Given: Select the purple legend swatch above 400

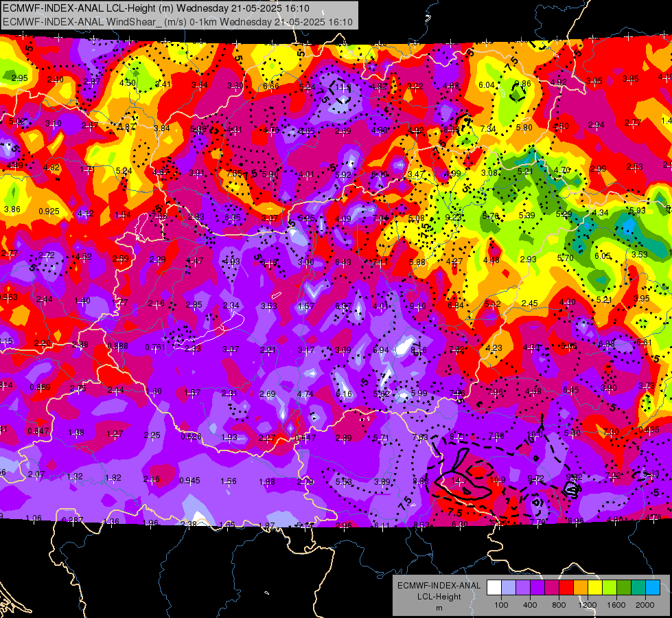Looking at the screenshot, I should 523,588.
